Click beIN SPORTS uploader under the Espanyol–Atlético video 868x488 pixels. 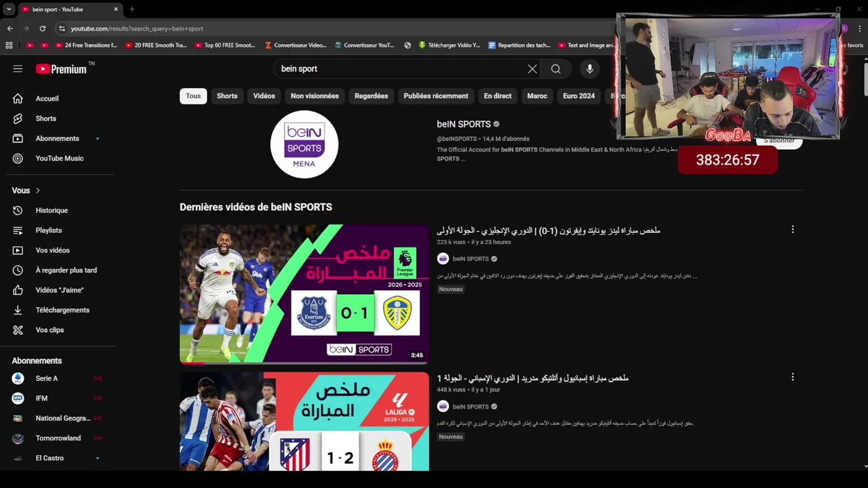pyautogui.click(x=471, y=407)
